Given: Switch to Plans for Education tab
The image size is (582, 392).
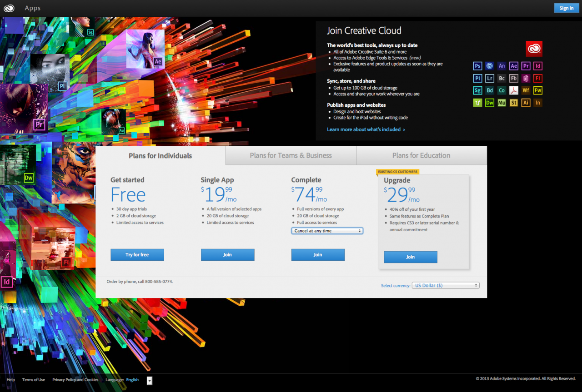Looking at the screenshot, I should pos(421,155).
